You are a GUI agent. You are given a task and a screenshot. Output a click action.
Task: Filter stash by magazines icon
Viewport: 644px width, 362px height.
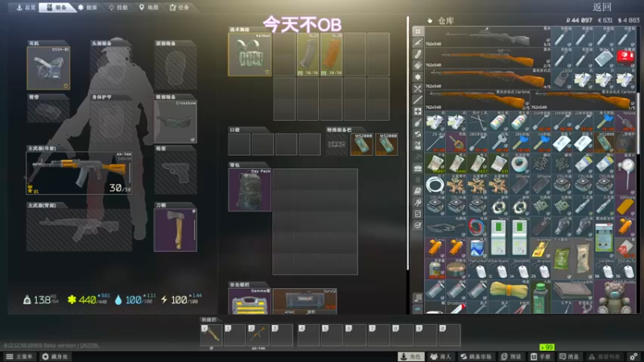tap(418, 54)
